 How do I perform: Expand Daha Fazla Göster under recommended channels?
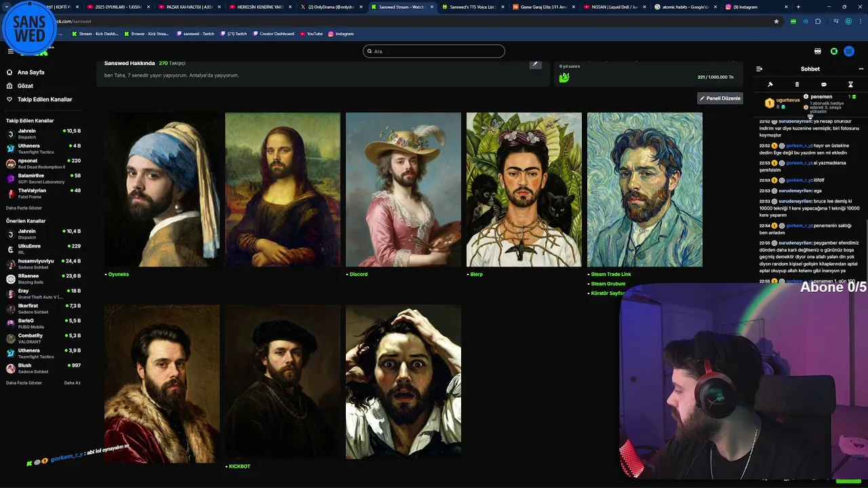(24, 383)
